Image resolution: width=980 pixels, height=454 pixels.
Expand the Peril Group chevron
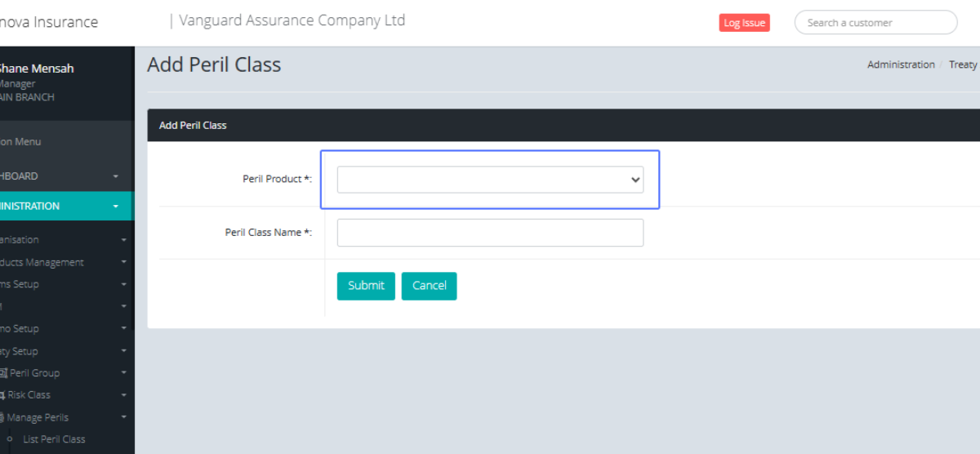[123, 373]
